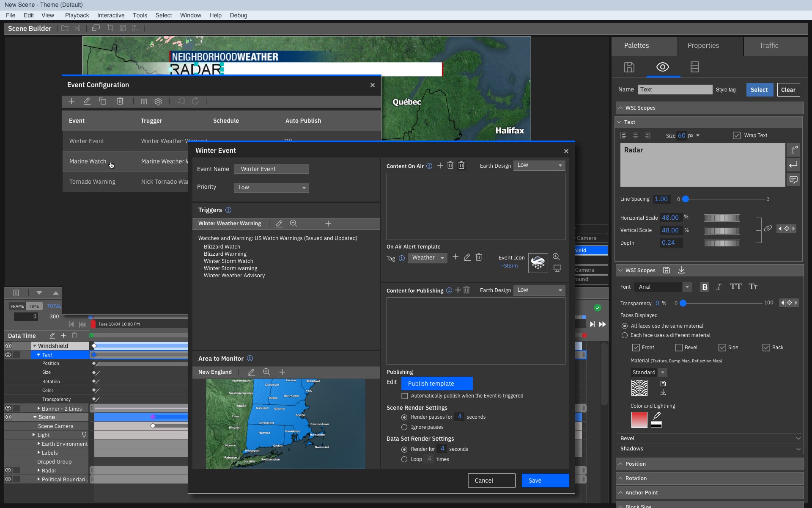
Task: Click the Publish template button
Action: click(436, 384)
